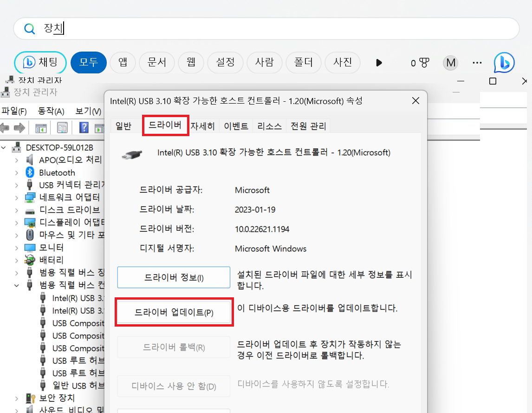The width and height of the screenshot is (532, 413).
Task: Select the 폴더 search filter
Action: [303, 63]
